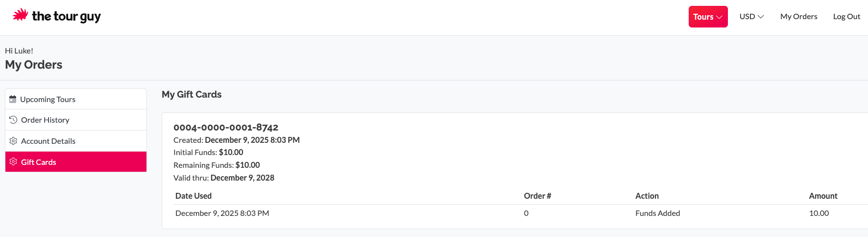Open the red Tours dropdown

[x=708, y=17]
